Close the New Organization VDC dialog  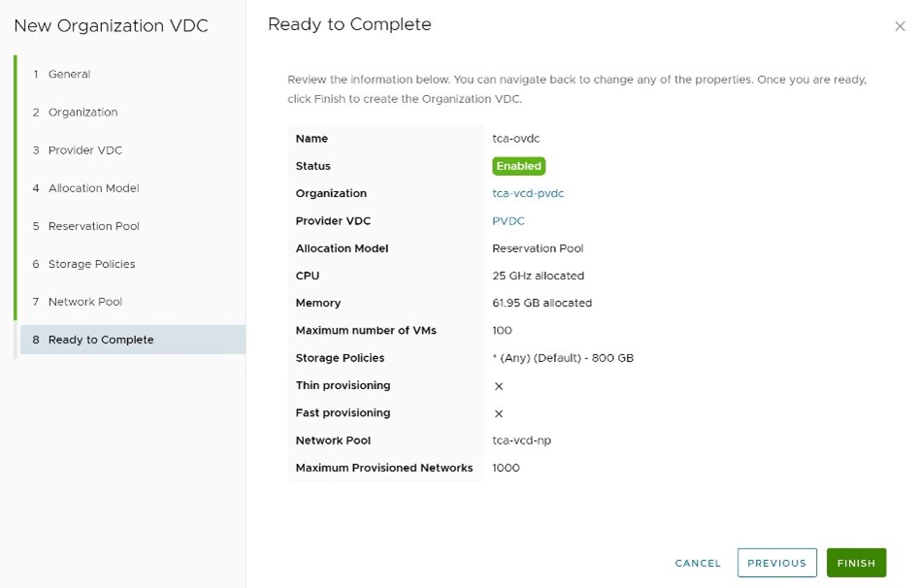click(900, 26)
